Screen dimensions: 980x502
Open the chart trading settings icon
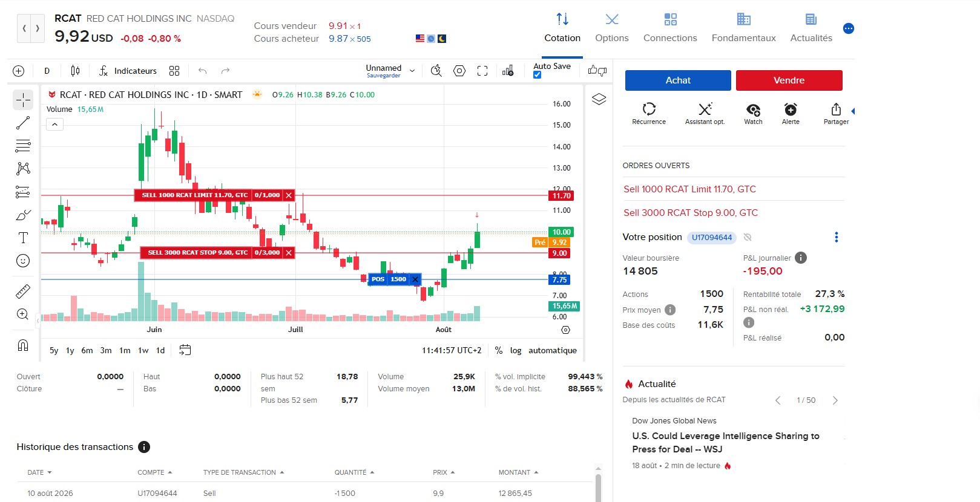[x=508, y=71]
